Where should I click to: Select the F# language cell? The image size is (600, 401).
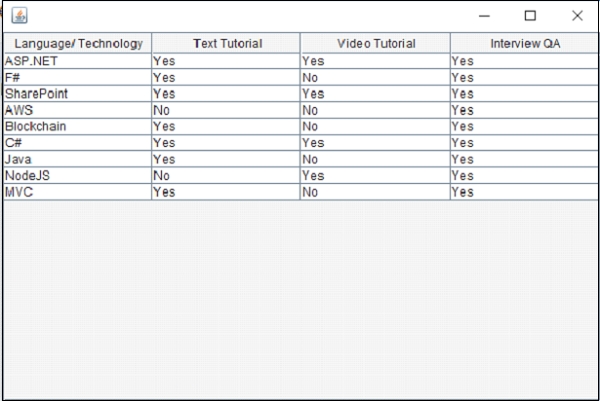pos(77,77)
